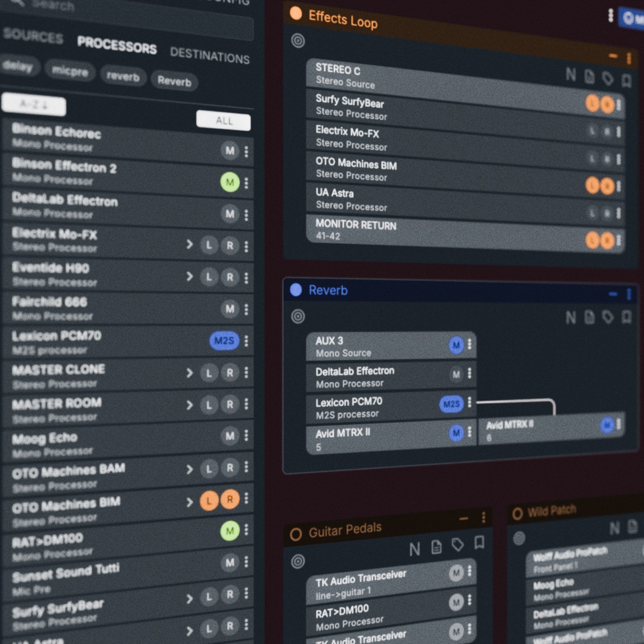
Task: Click the N icon in Reverb panel
Action: (x=571, y=317)
